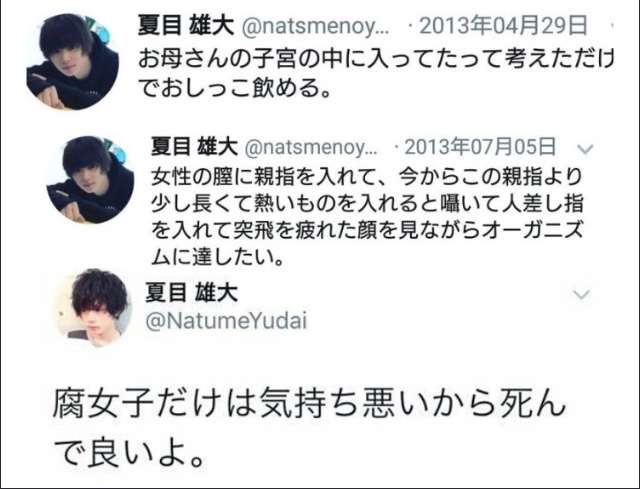Open the 夏目 雄大 name on the 07月05日 tweet

tap(194, 146)
